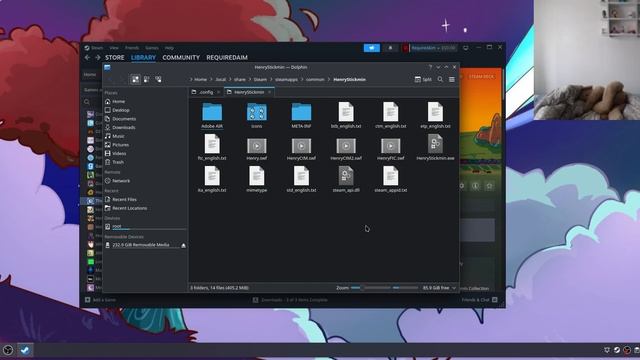The image size is (640, 360).
Task: Select the HenryFtC.swf file
Action: [x=391, y=149]
